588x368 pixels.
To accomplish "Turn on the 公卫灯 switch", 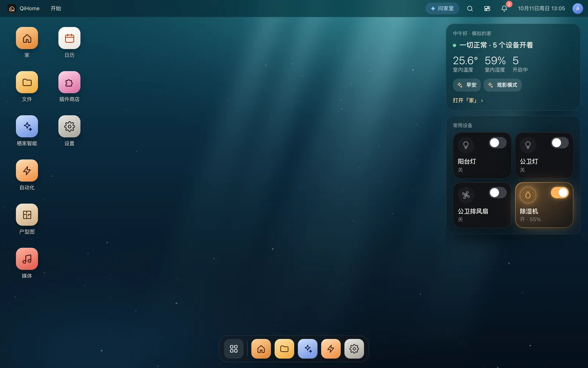I will pyautogui.click(x=560, y=143).
